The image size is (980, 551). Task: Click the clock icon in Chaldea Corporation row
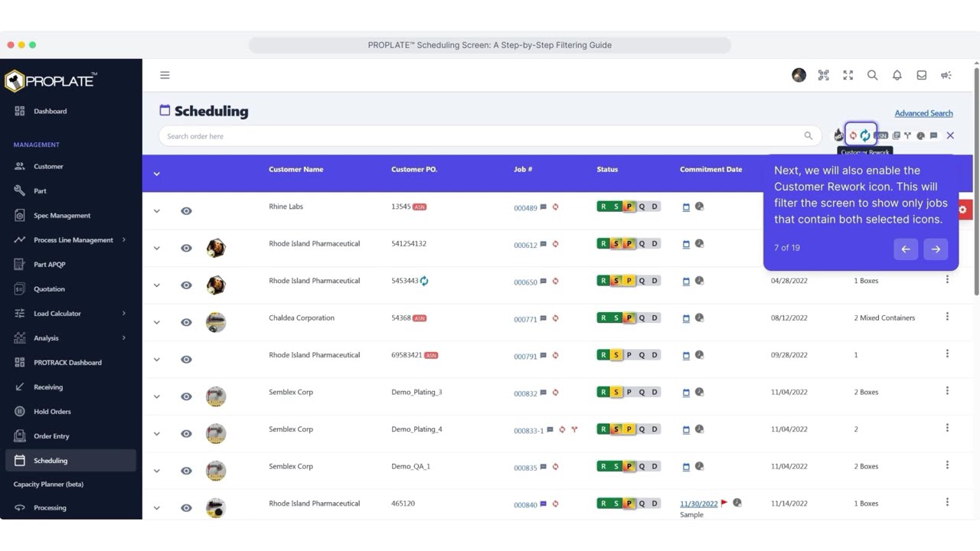[x=699, y=318]
